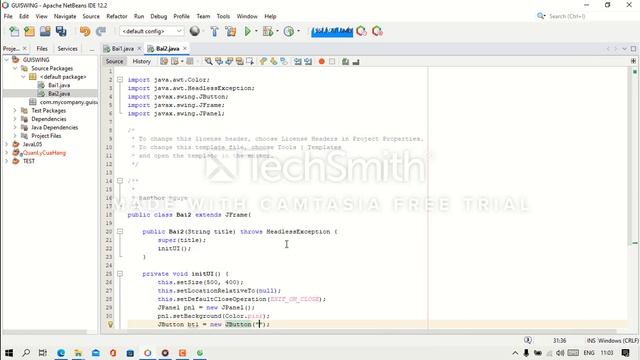The width and height of the screenshot is (640, 360).
Task: Click the Toggle Bookmark icon in editor toolbar
Action: click(x=284, y=62)
